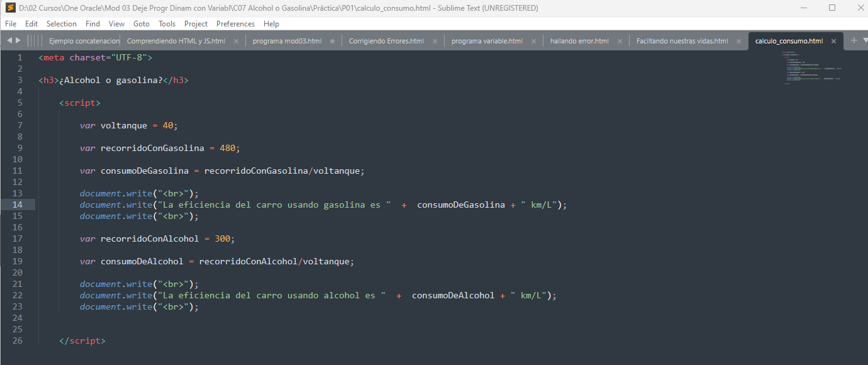Open the Edit menu
868x365 pixels.
[31, 24]
